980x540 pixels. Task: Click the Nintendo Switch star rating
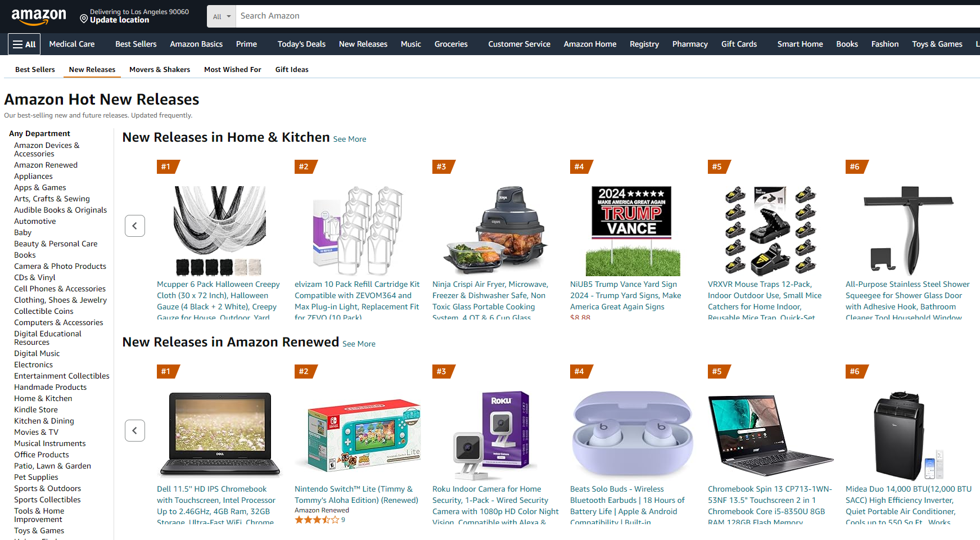click(x=317, y=520)
